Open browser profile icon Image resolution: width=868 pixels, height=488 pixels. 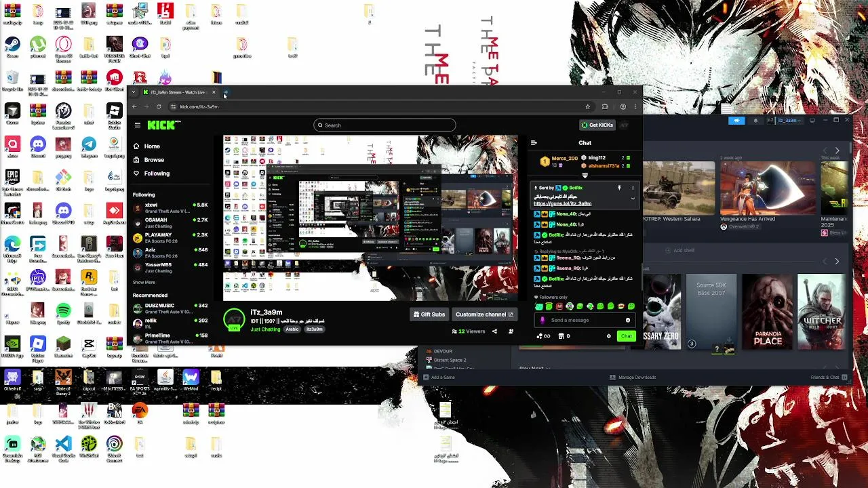point(623,106)
